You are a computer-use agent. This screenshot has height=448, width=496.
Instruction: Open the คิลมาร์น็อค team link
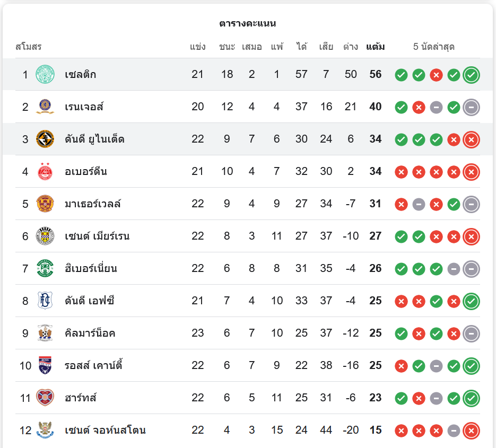90,333
